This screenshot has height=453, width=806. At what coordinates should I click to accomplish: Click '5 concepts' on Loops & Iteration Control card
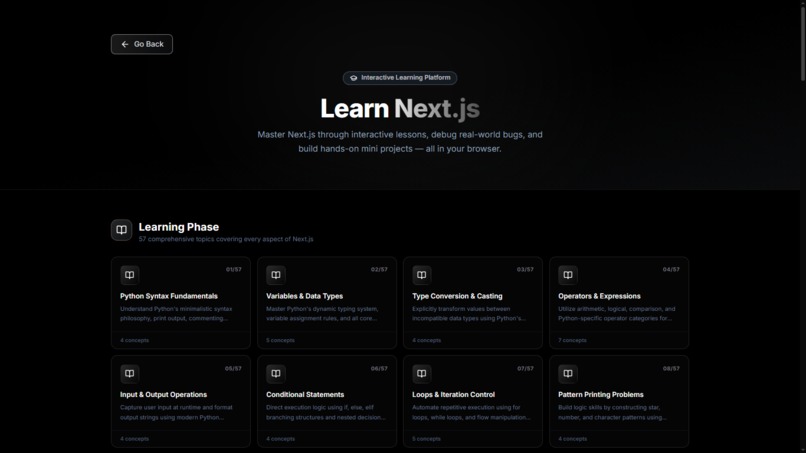(x=426, y=439)
